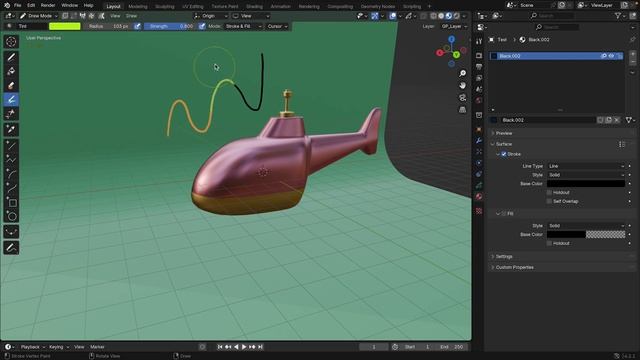Click the Stroke Base Color black swatch

[585, 184]
